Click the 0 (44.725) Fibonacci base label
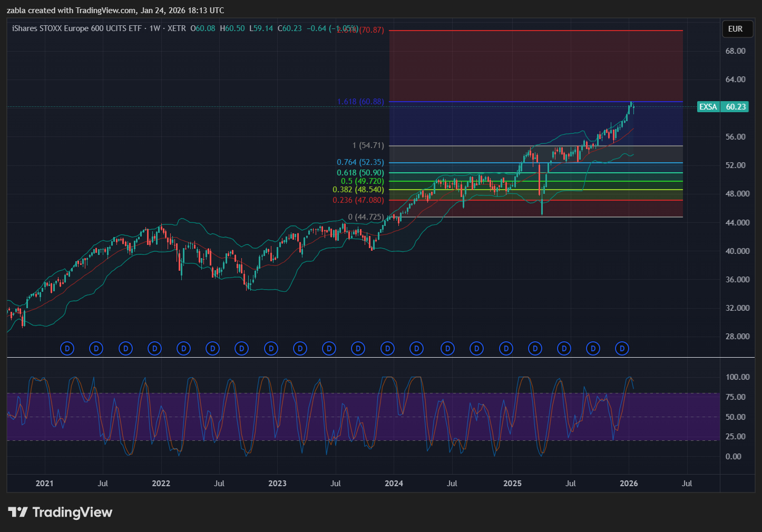Image resolution: width=762 pixels, height=532 pixels. pos(366,217)
